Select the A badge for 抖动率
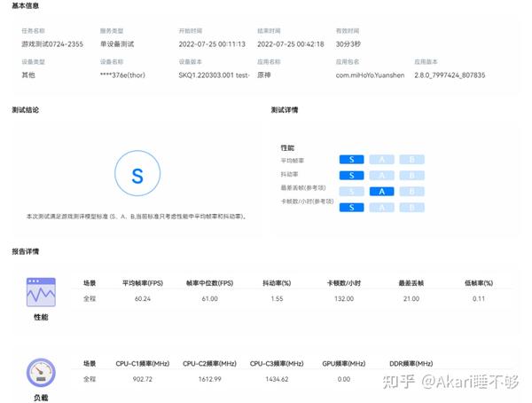This screenshot has width=532, height=403. click(x=381, y=176)
